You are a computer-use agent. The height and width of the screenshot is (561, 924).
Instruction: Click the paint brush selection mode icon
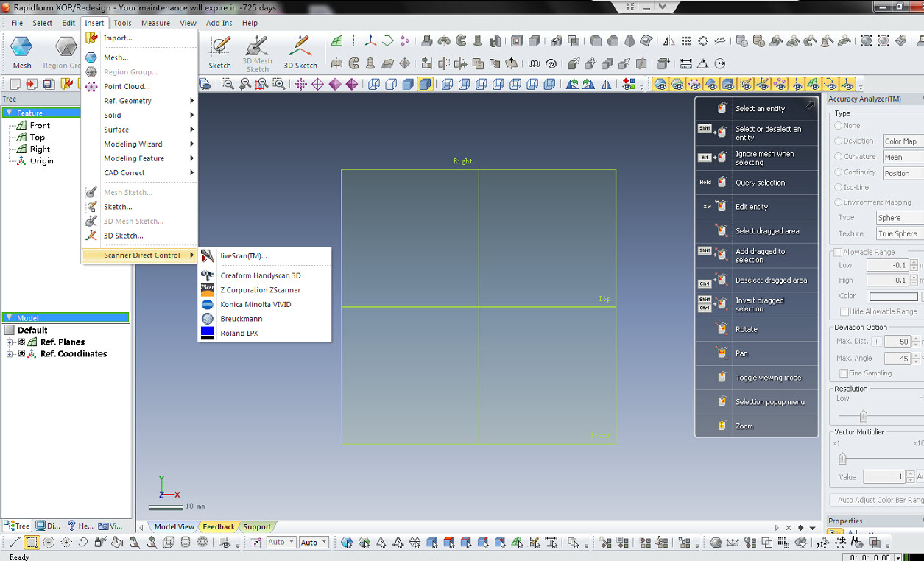point(99,543)
